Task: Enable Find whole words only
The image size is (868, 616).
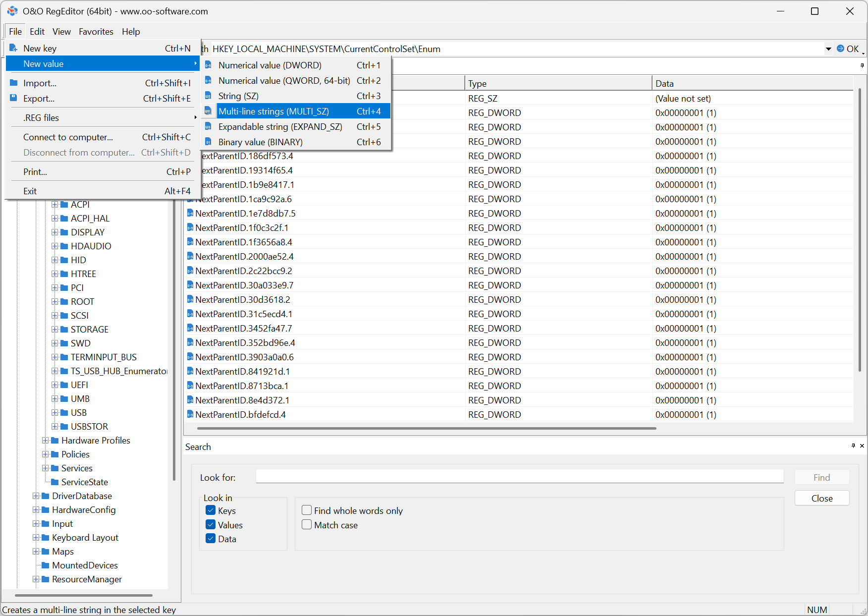Action: click(307, 510)
